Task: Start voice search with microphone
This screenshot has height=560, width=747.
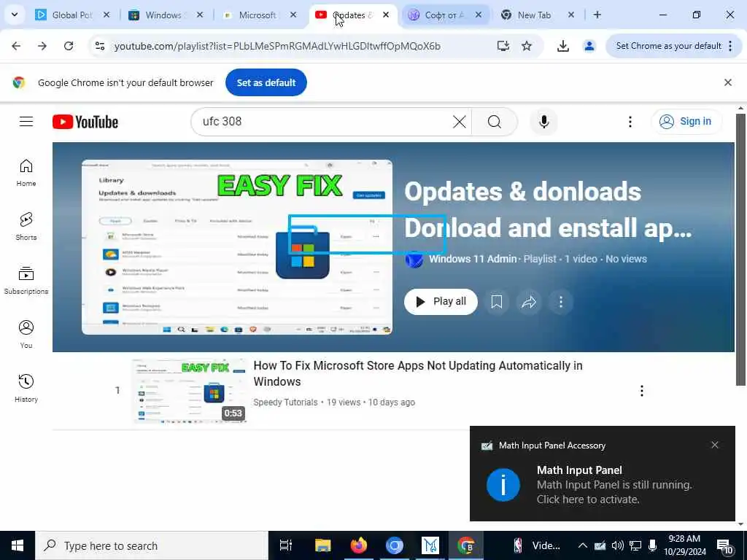Action: [x=543, y=122]
